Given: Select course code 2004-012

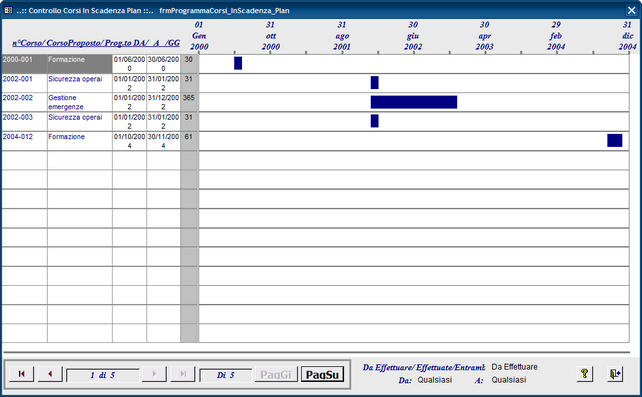Looking at the screenshot, I should point(18,137).
